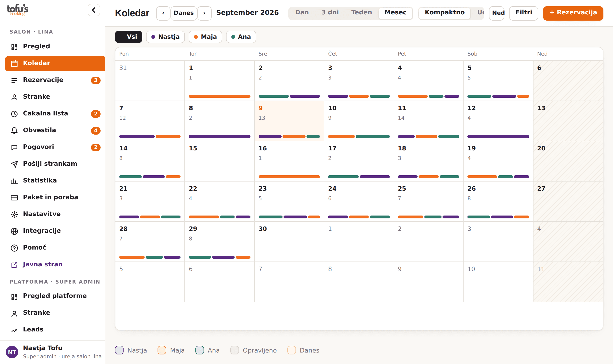Show all staff with Vsi chip
The image size is (613, 364).
pyautogui.click(x=129, y=37)
